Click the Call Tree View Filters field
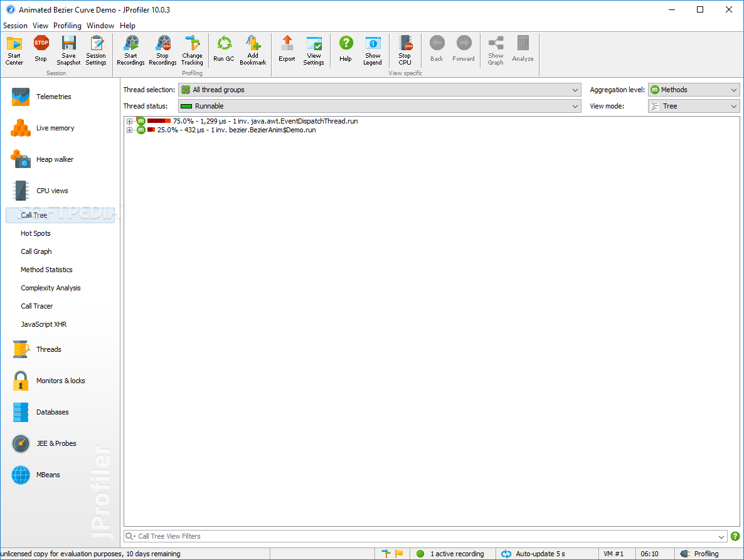Screen dimensions: 744x560 425,536
